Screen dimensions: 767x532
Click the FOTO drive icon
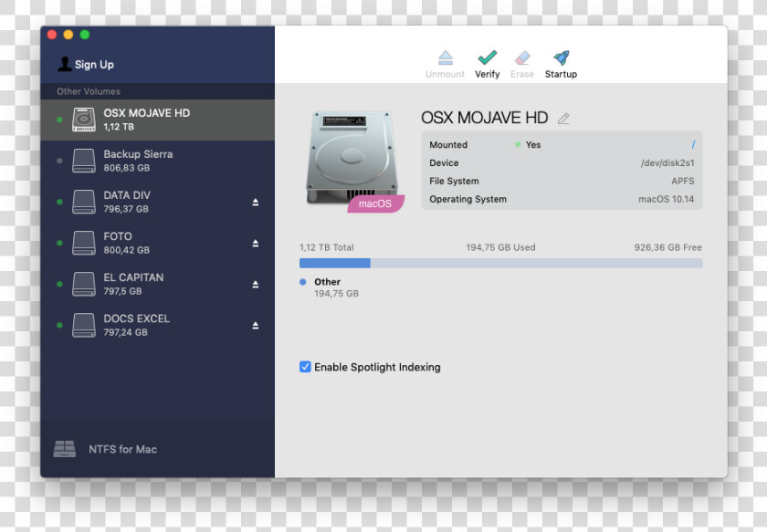pos(84,243)
